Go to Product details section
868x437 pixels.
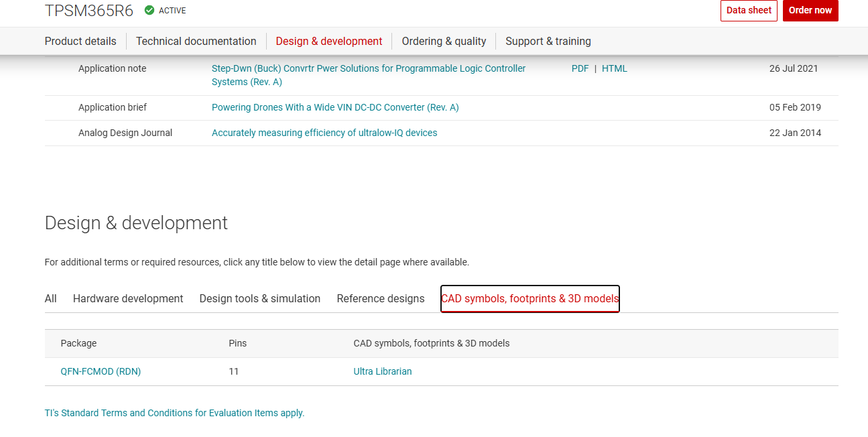[80, 41]
